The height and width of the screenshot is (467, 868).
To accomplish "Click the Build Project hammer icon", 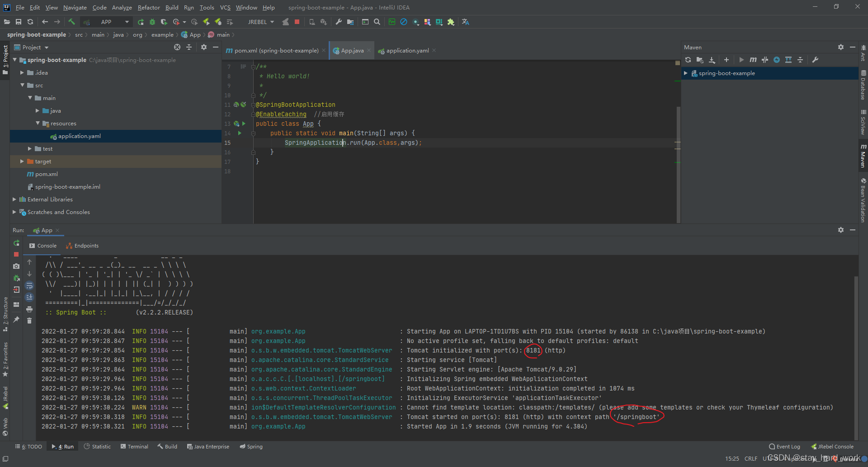I will tap(71, 22).
